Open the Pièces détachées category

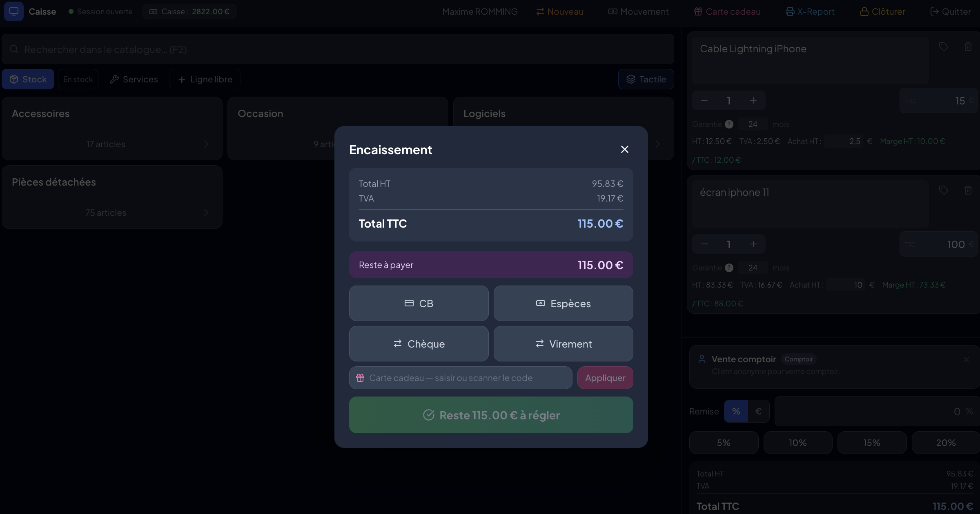tap(112, 197)
